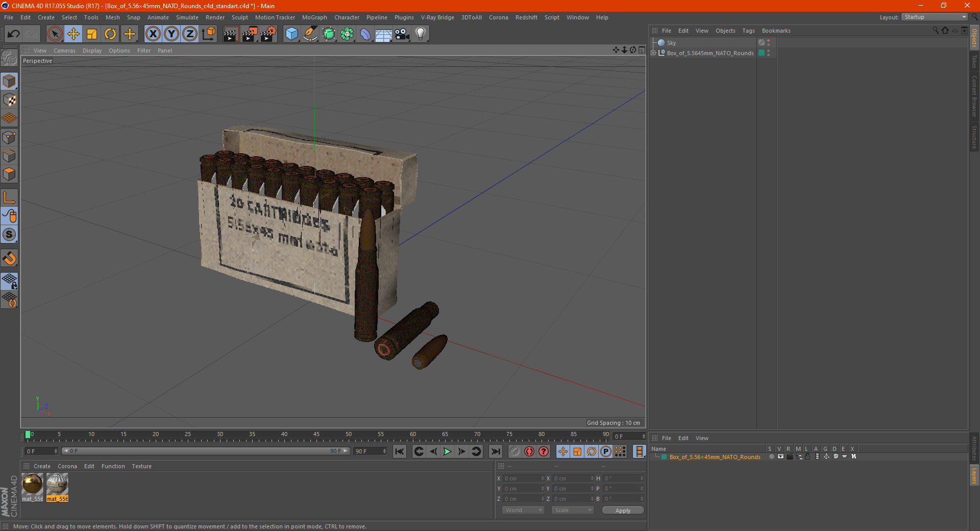Viewport: 980px width, 531px height.
Task: Toggle the Y axis lock
Action: point(171,34)
